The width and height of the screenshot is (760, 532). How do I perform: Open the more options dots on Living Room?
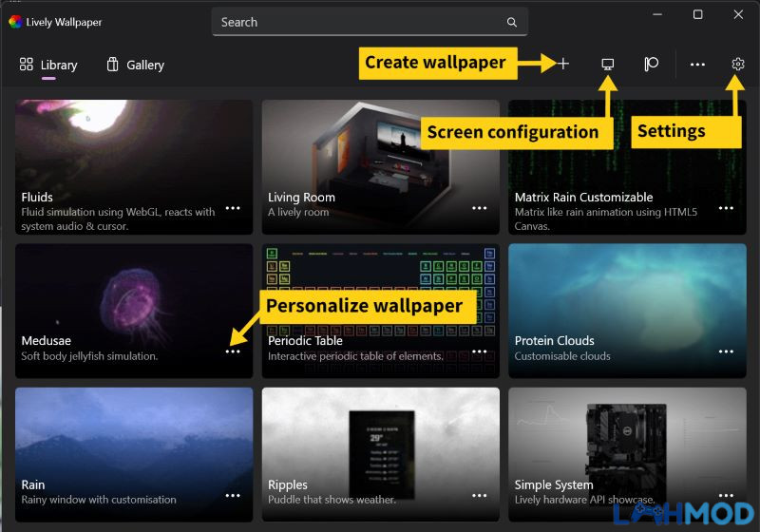pos(480,208)
